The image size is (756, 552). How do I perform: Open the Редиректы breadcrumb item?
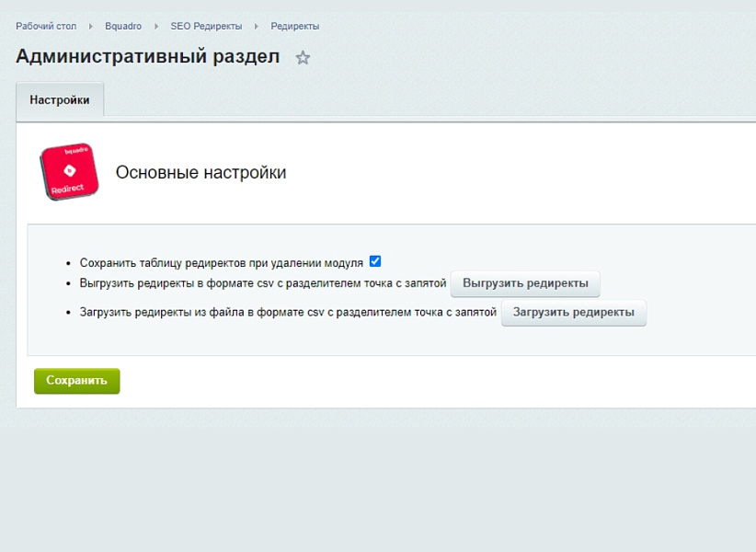point(294,26)
